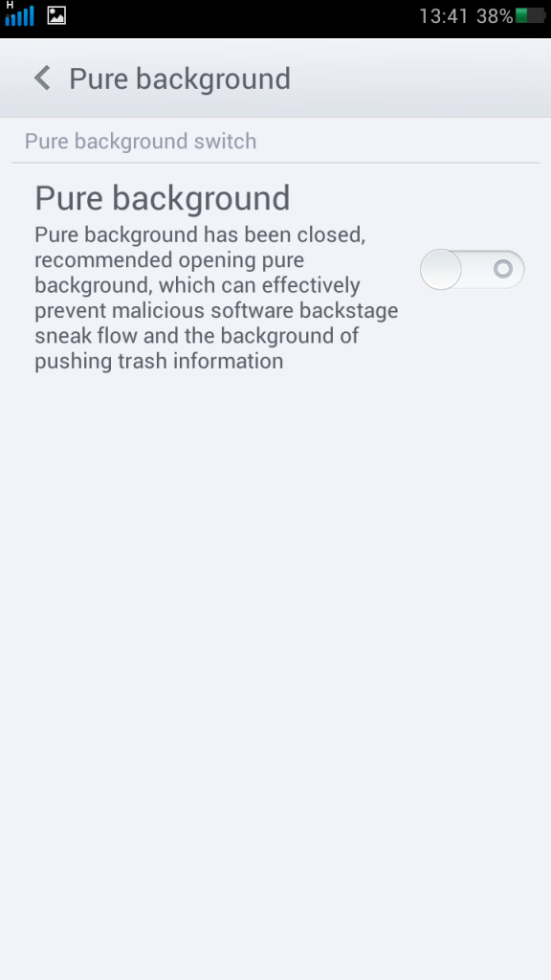
Task: Tap the Pure background description text
Action: (x=217, y=298)
